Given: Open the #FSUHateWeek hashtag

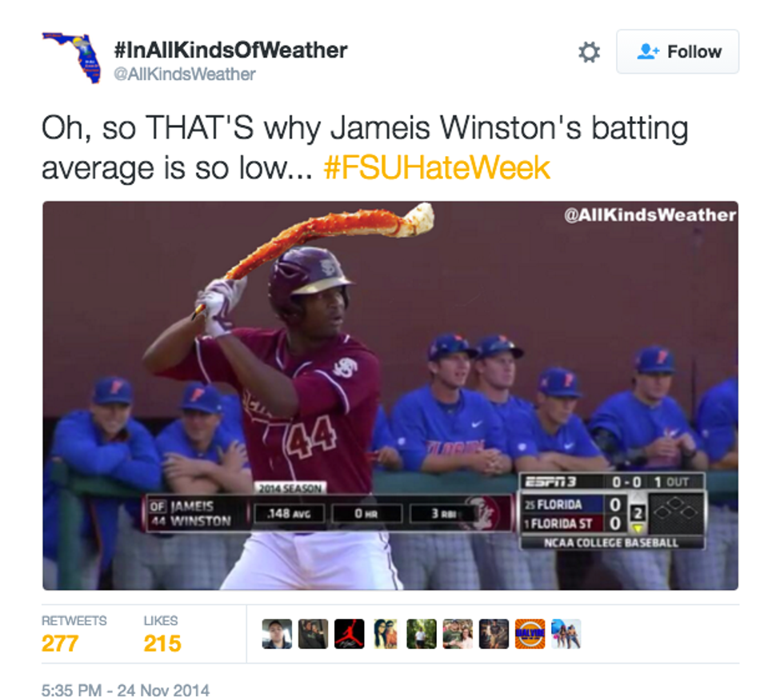Looking at the screenshot, I should point(437,167).
